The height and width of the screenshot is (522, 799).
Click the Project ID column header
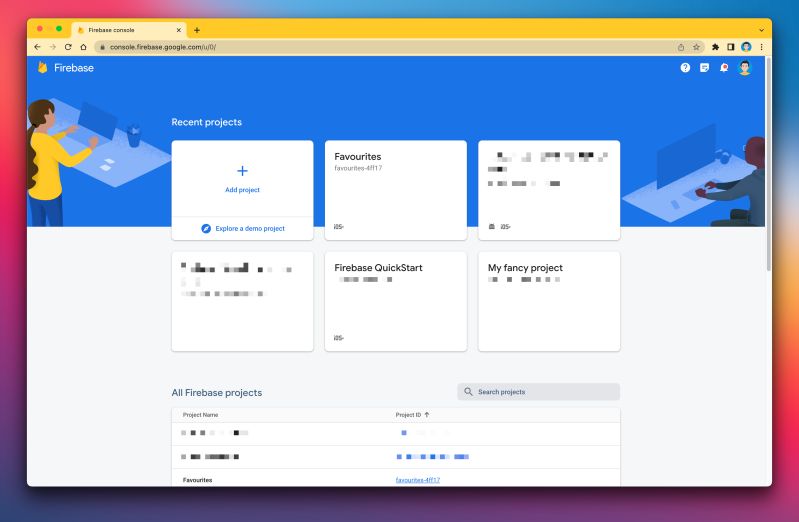[408, 414]
